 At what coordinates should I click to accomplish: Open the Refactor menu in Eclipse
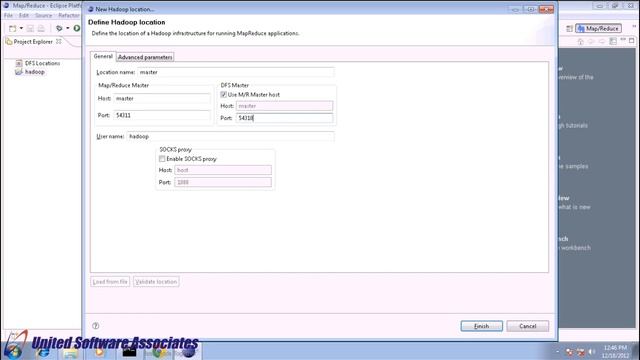click(x=69, y=16)
